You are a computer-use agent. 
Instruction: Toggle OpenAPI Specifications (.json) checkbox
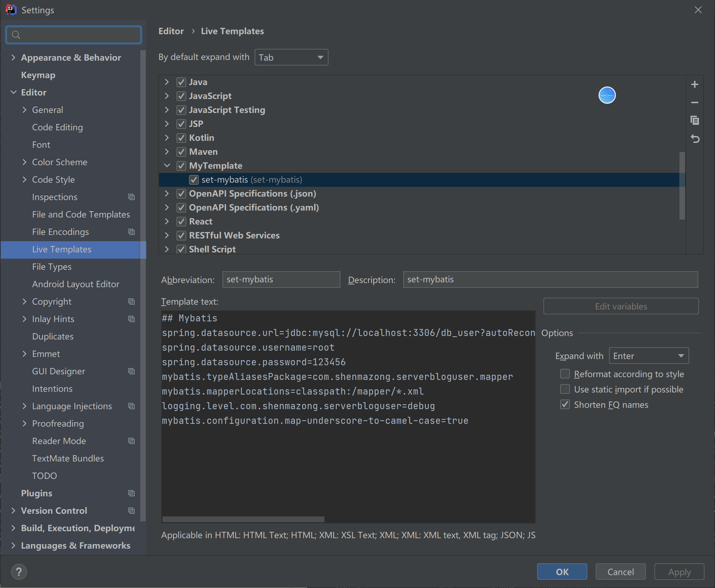(181, 193)
